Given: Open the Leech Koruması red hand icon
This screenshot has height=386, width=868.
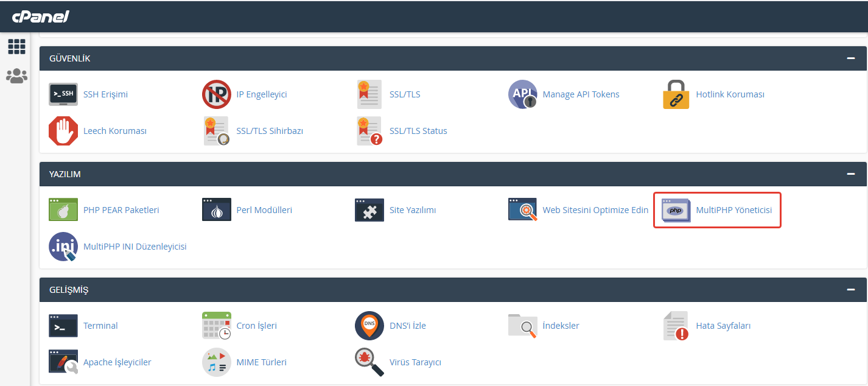Looking at the screenshot, I should click(x=63, y=131).
